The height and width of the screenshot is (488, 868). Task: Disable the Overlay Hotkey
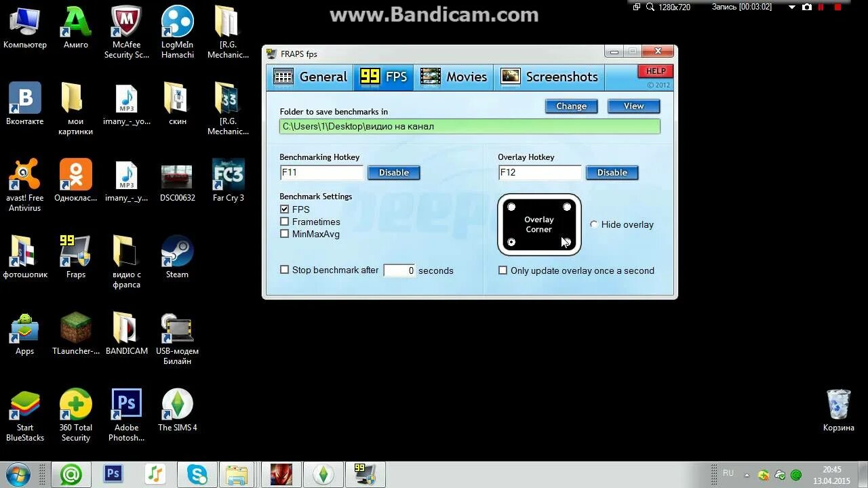(x=612, y=173)
